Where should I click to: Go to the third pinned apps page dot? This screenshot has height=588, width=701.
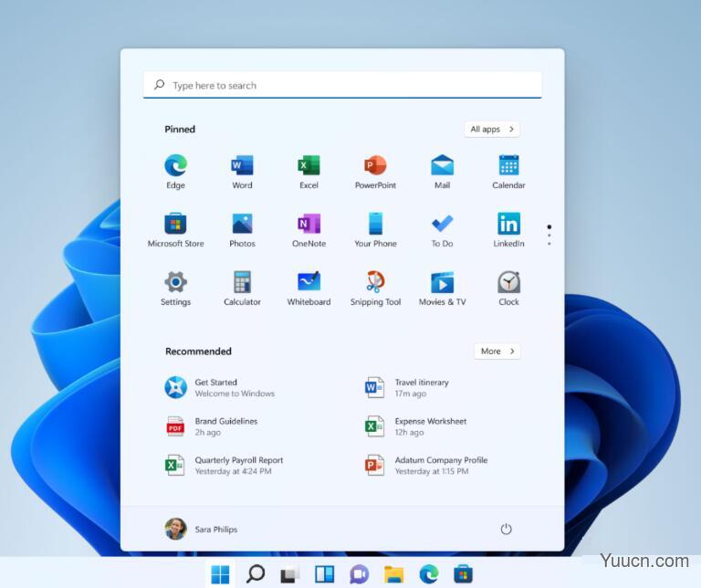549,244
